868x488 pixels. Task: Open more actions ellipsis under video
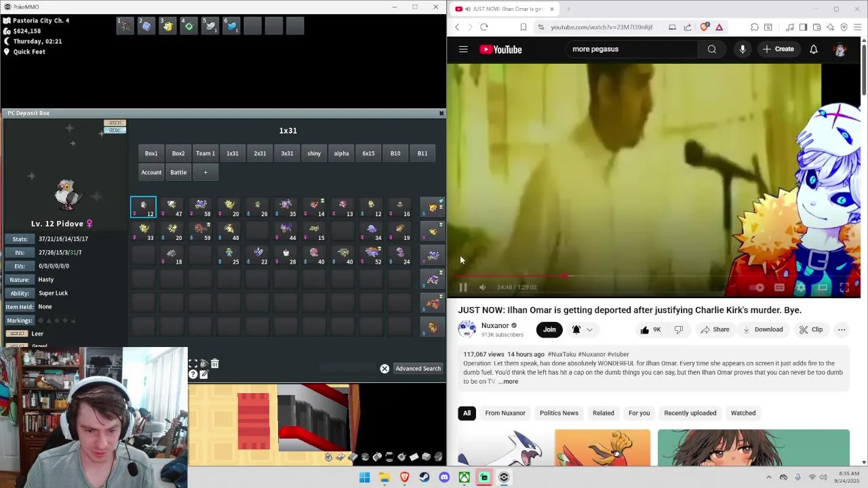pyautogui.click(x=842, y=329)
